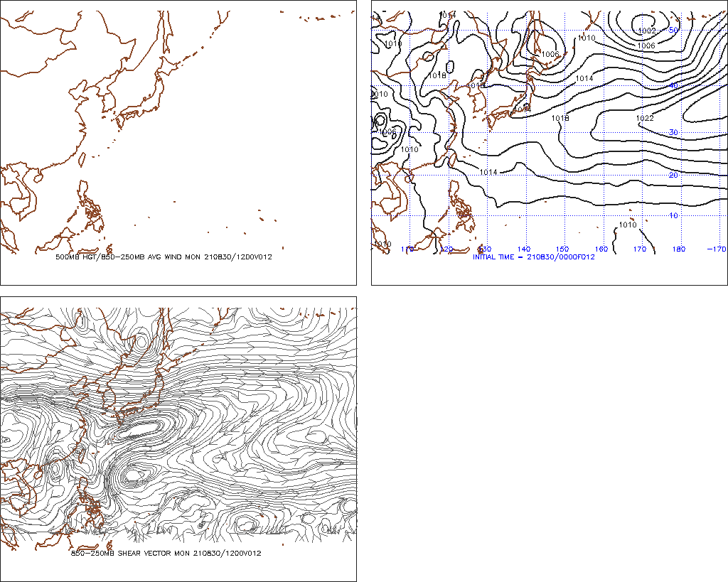Click the 1018 contour label near longitude 150
This screenshot has width=728, height=582.
click(560, 119)
